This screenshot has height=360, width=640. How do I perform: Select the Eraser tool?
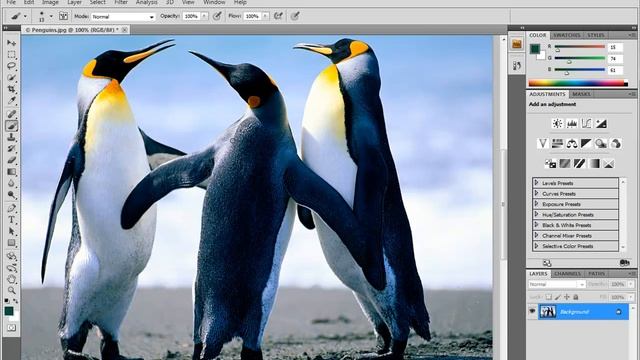point(11,160)
